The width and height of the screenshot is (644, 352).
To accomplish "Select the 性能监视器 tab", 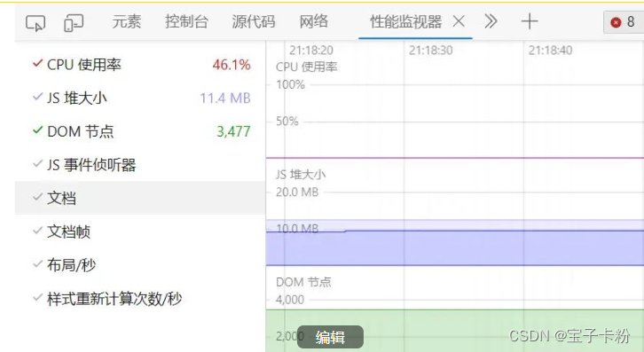I will pos(405,21).
